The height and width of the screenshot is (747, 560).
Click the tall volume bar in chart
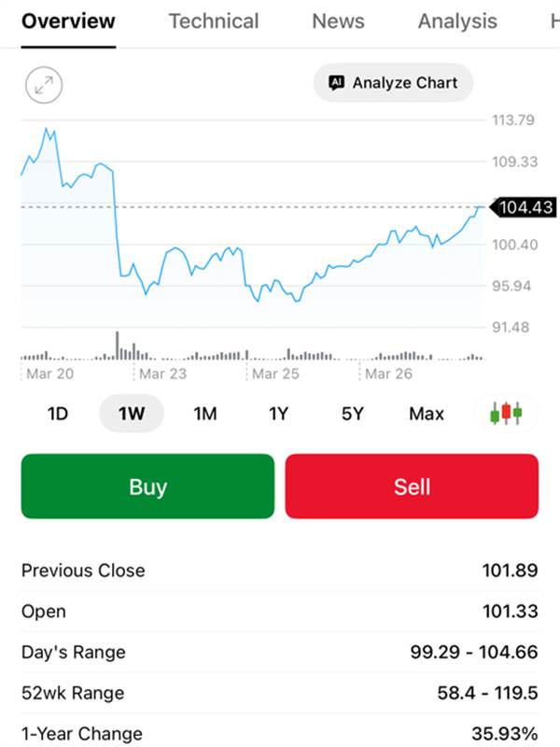(x=118, y=345)
